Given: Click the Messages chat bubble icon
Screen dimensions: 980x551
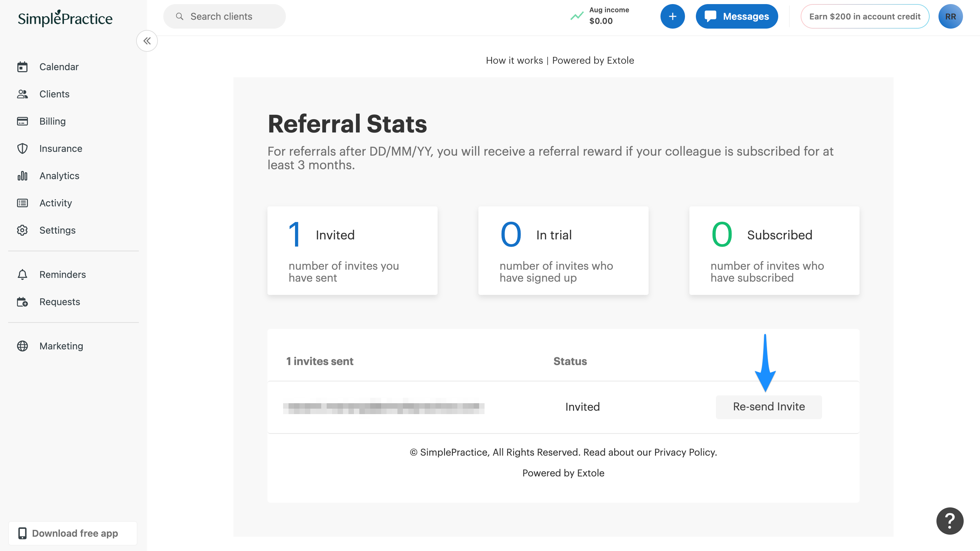Looking at the screenshot, I should [710, 16].
